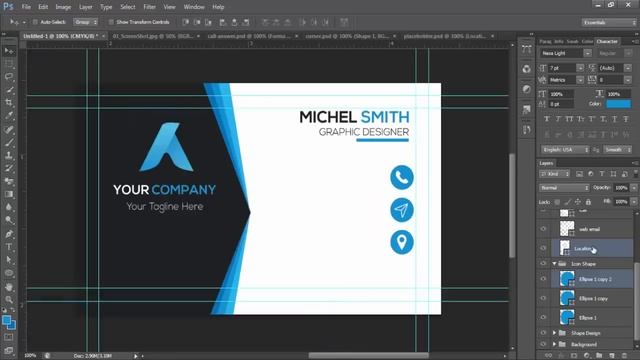Viewport: 640px width, 360px height.
Task: Hide the Ellipse 1 copy 2 layer
Action: (543, 279)
